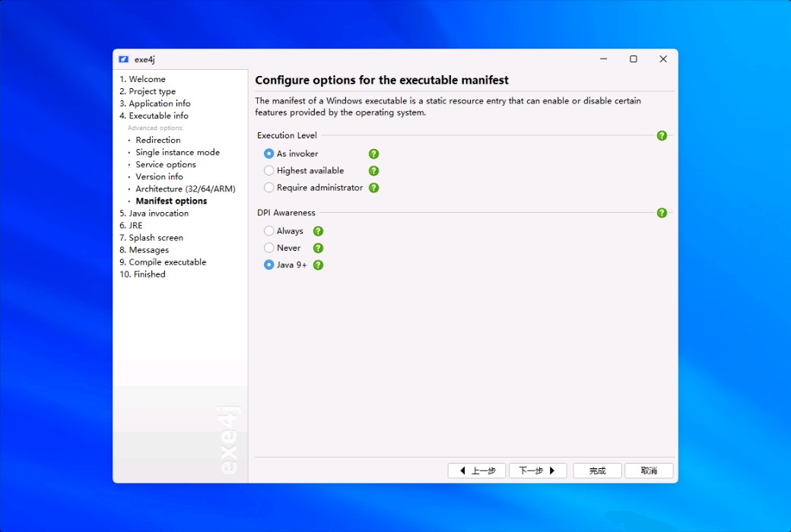791x532 pixels.
Task: Open Version info page
Action: coord(160,176)
